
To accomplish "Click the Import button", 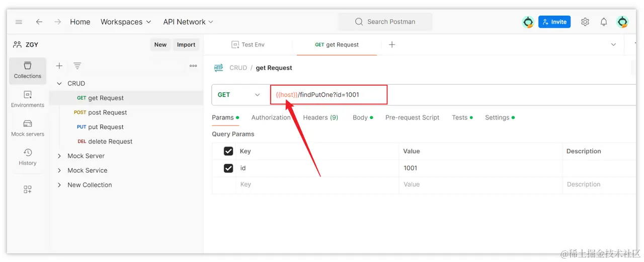I will (x=186, y=44).
